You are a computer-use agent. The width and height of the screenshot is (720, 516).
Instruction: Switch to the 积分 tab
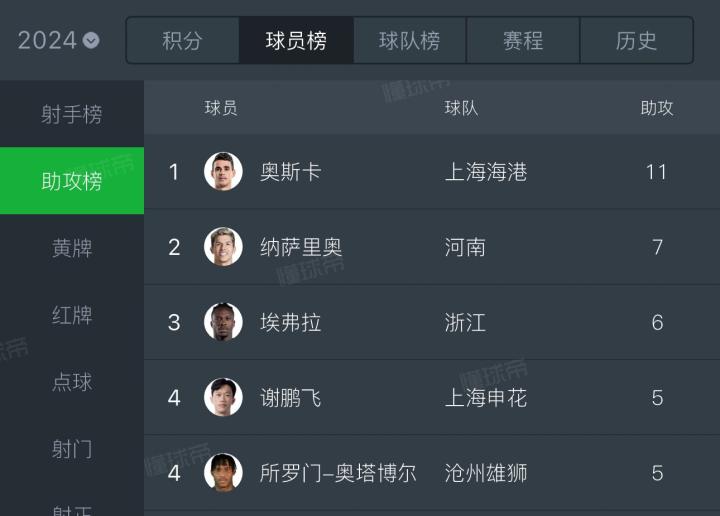coord(182,40)
